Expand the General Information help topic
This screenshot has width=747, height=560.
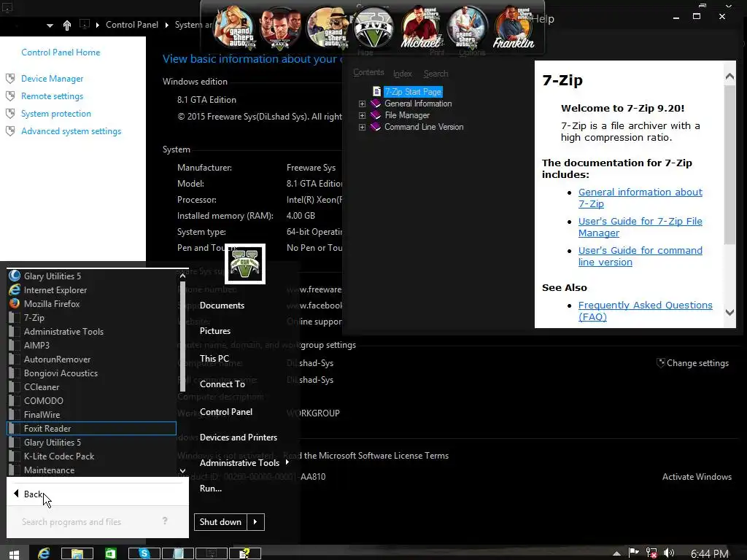pos(362,104)
